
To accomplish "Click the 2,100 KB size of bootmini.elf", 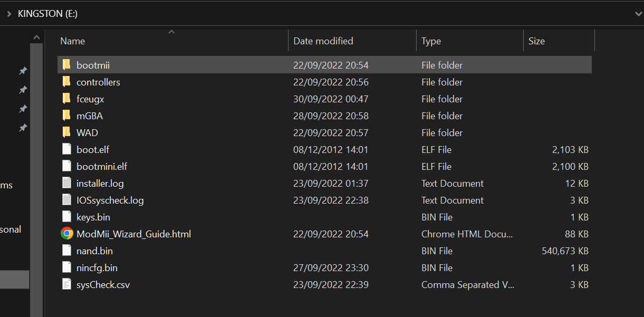I will (570, 167).
